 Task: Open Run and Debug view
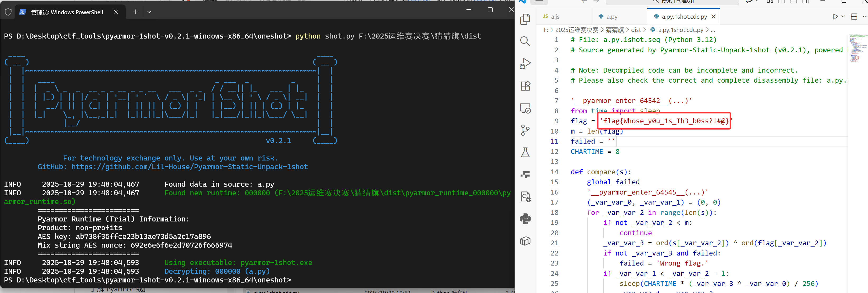pyautogui.click(x=525, y=64)
